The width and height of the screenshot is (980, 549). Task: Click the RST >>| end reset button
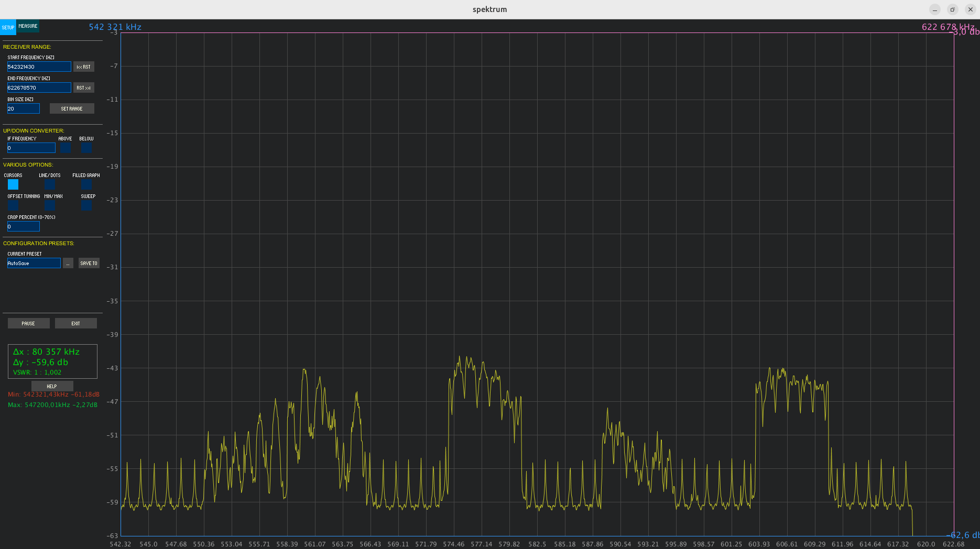click(83, 87)
